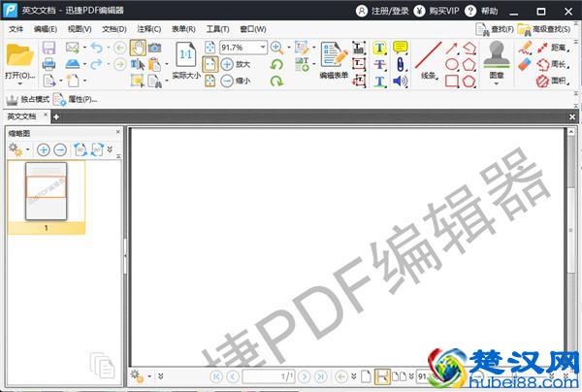Open the zoom percentage 91.7% dropdown
The image size is (582, 392).
pyautogui.click(x=262, y=48)
